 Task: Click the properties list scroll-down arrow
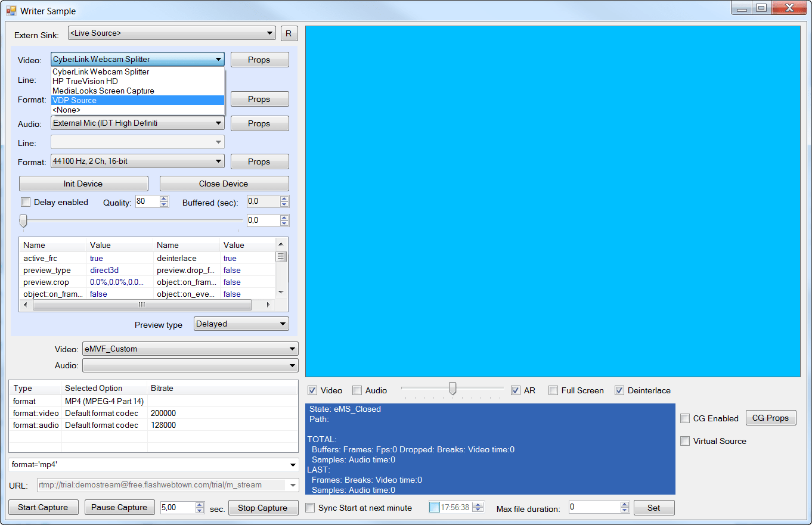281,293
